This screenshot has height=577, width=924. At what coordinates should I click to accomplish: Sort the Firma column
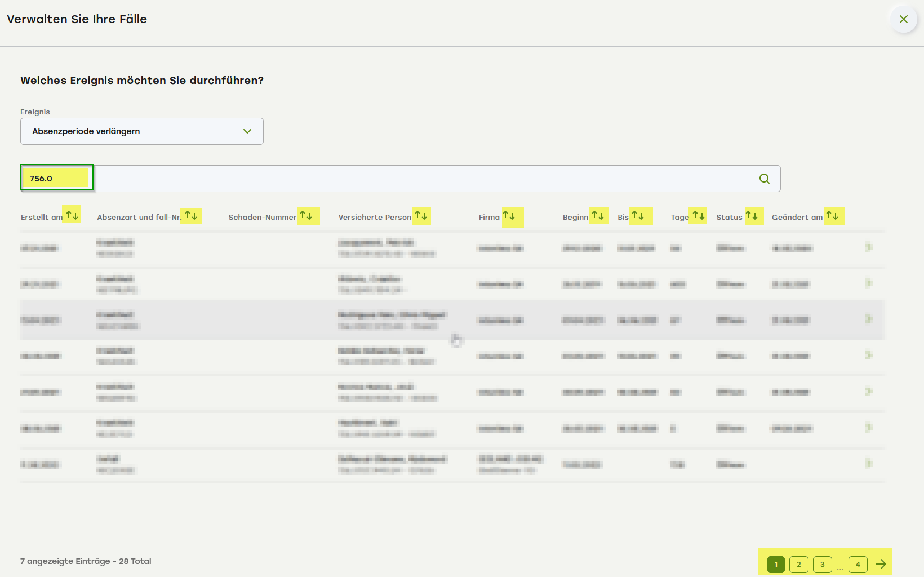[509, 215]
